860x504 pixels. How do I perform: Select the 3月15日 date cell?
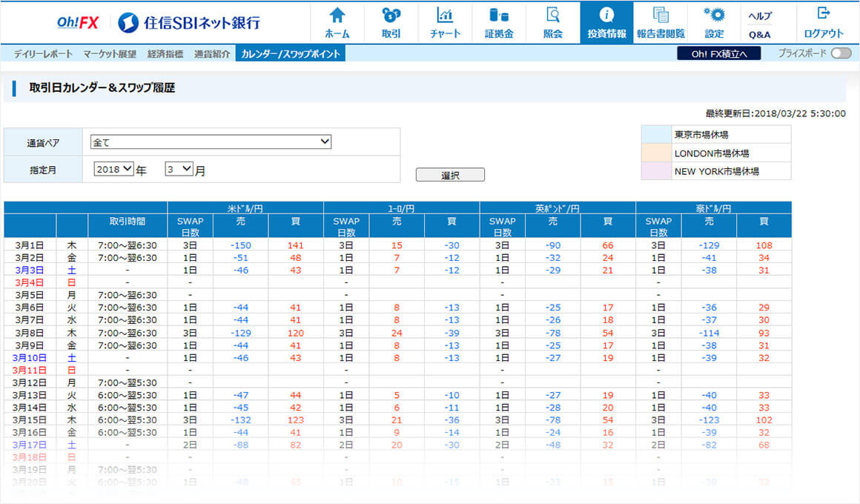pos(30,420)
